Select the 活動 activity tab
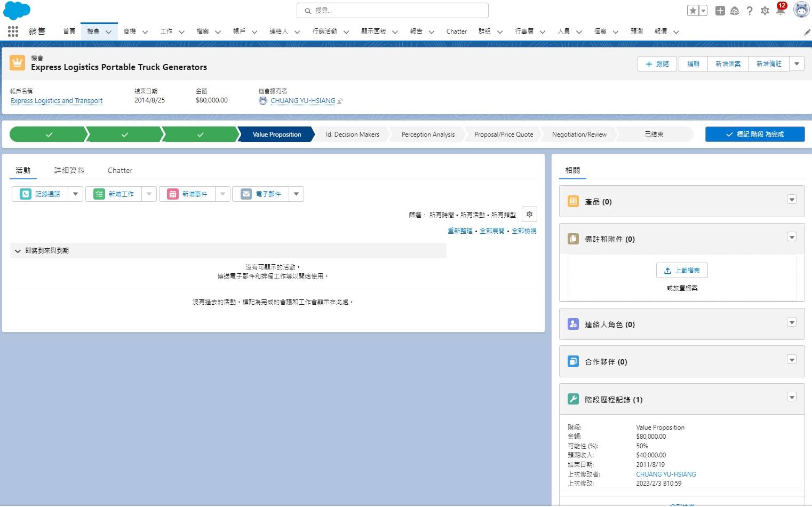The height and width of the screenshot is (507, 812). coord(23,170)
